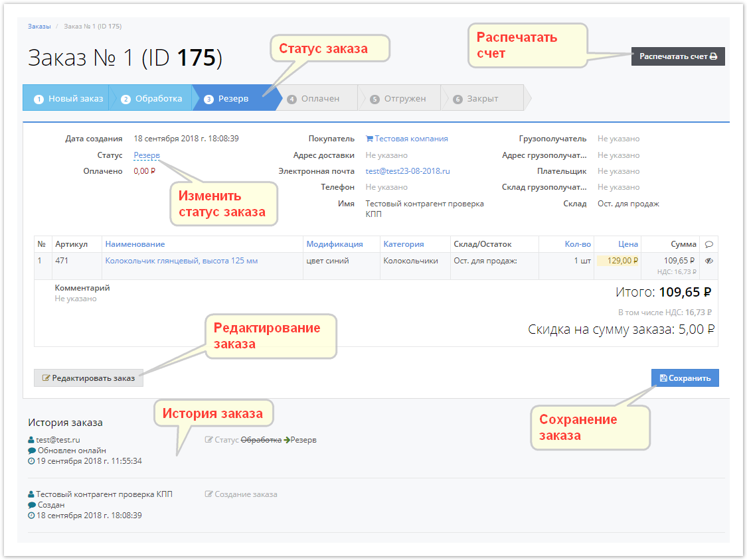Click the Редактировать заказ button

tap(88, 378)
